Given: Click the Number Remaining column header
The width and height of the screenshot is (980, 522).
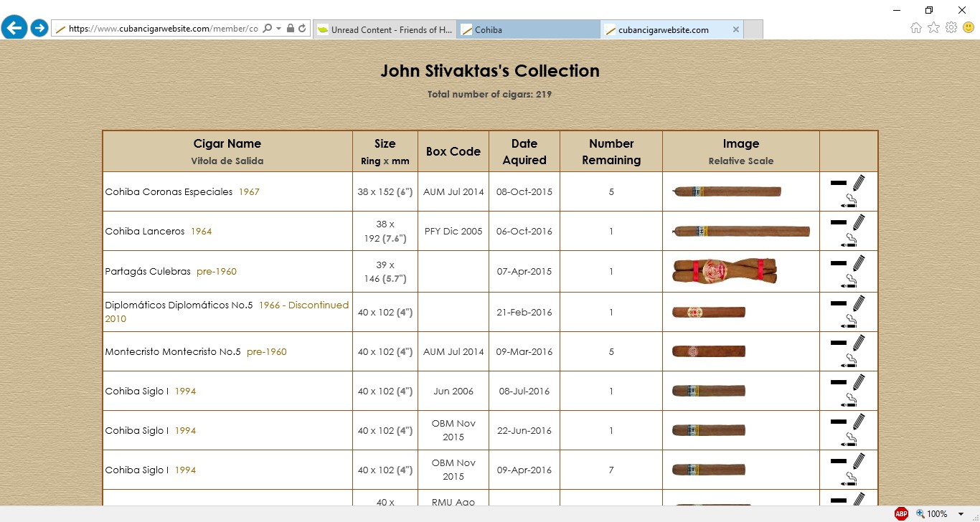Looking at the screenshot, I should pyautogui.click(x=611, y=151).
